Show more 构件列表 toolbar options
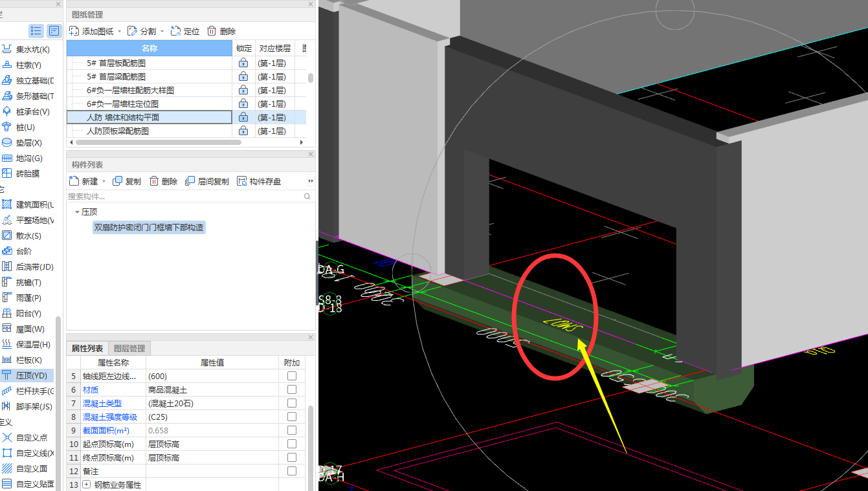868x491 pixels. [x=311, y=181]
